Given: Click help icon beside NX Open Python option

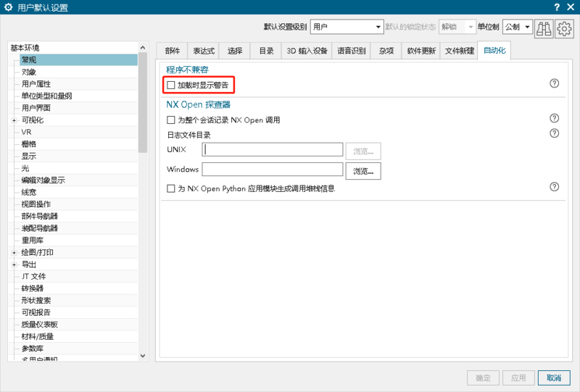Looking at the screenshot, I should pos(555,186).
